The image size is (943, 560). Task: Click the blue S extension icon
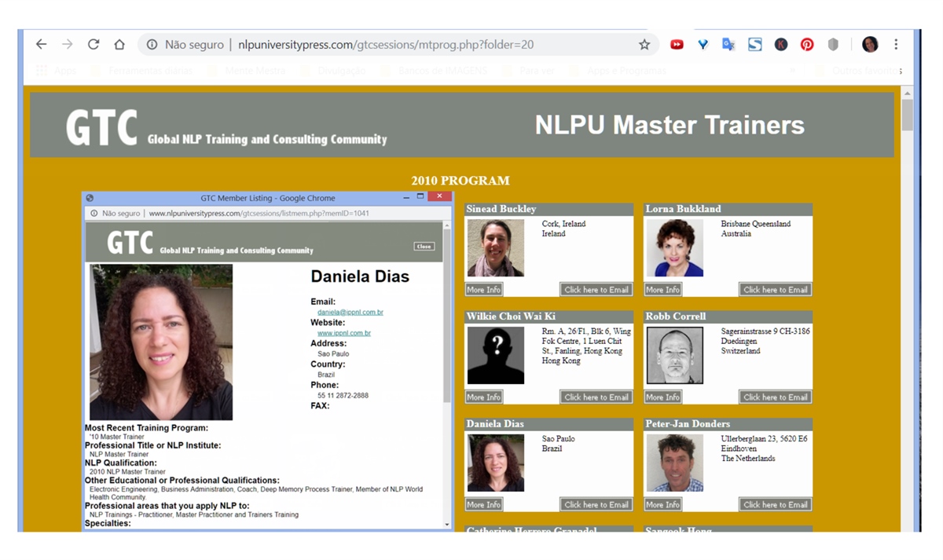point(754,45)
